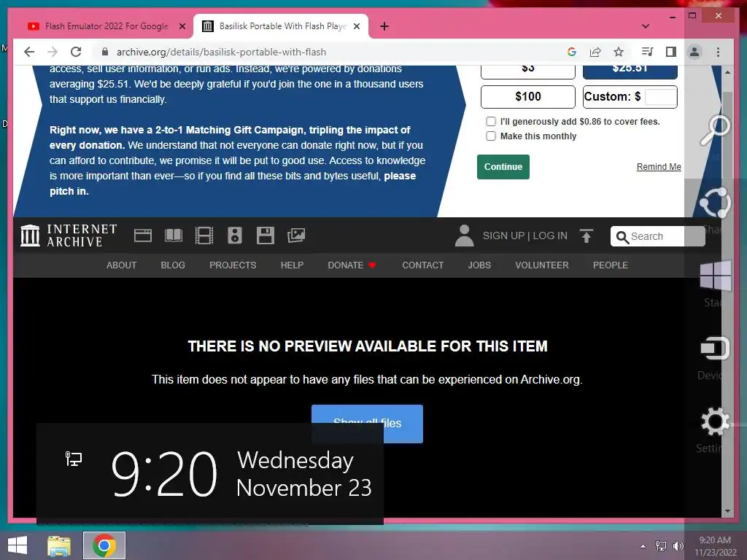Click the SIGN UP link

point(503,236)
